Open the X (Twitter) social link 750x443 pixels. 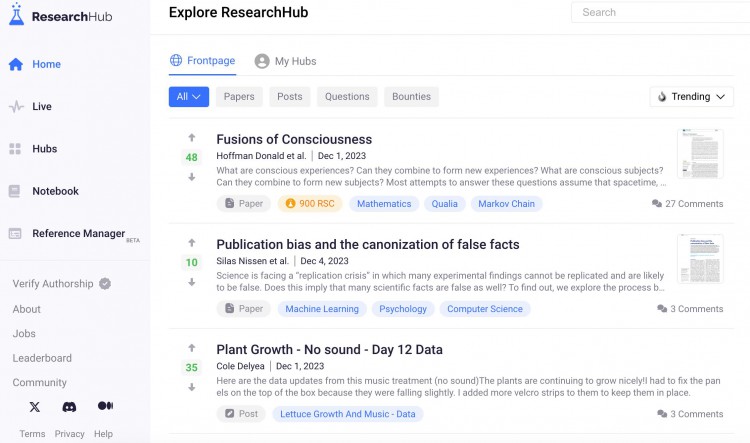(35, 406)
